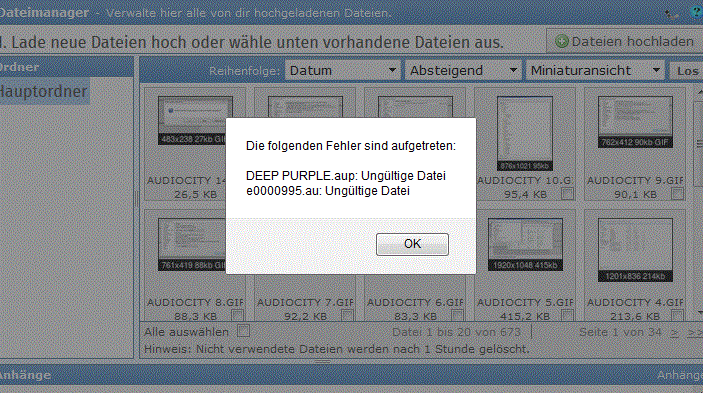703x393 pixels.
Task: Open the Miniaturansicht view dropdown
Action: [x=595, y=70]
